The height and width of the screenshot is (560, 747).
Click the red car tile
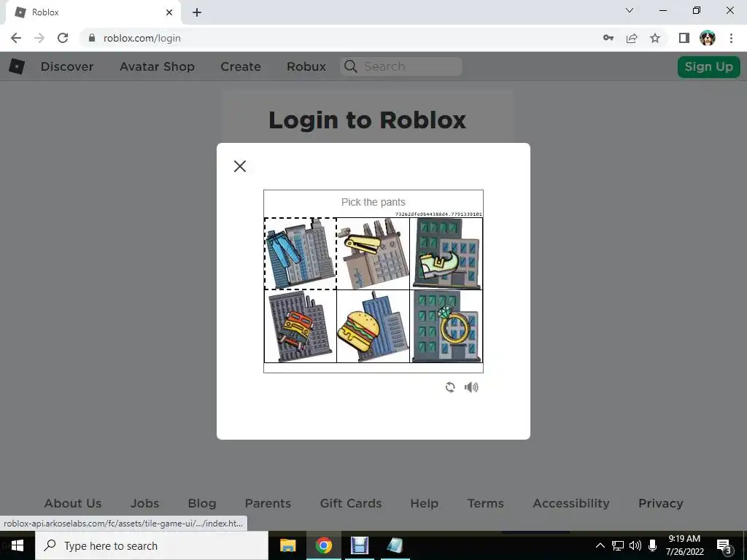(x=300, y=326)
